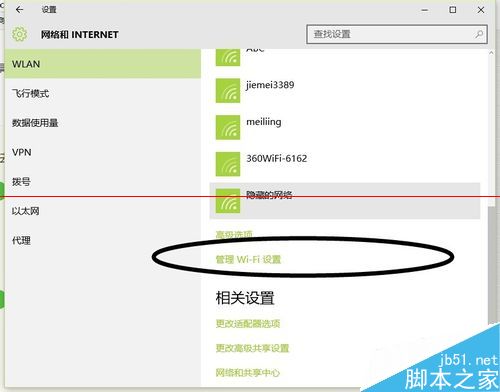Screen dimensions: 500x392
Task: Open the 更改适配器选项 link
Action: point(248,324)
